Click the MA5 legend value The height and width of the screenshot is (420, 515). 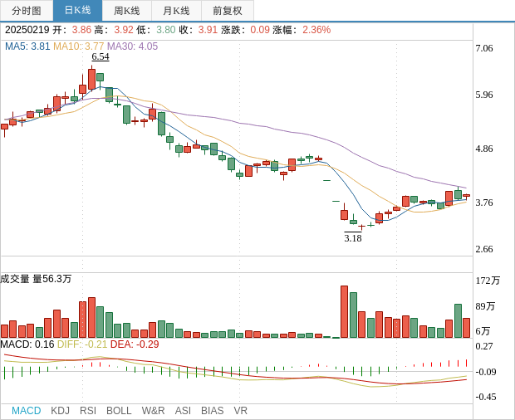coord(27,46)
